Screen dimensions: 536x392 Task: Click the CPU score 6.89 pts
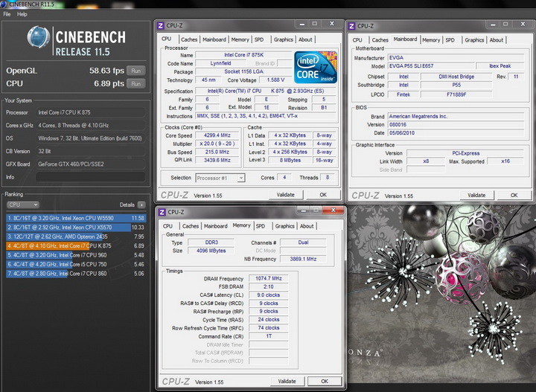click(109, 83)
